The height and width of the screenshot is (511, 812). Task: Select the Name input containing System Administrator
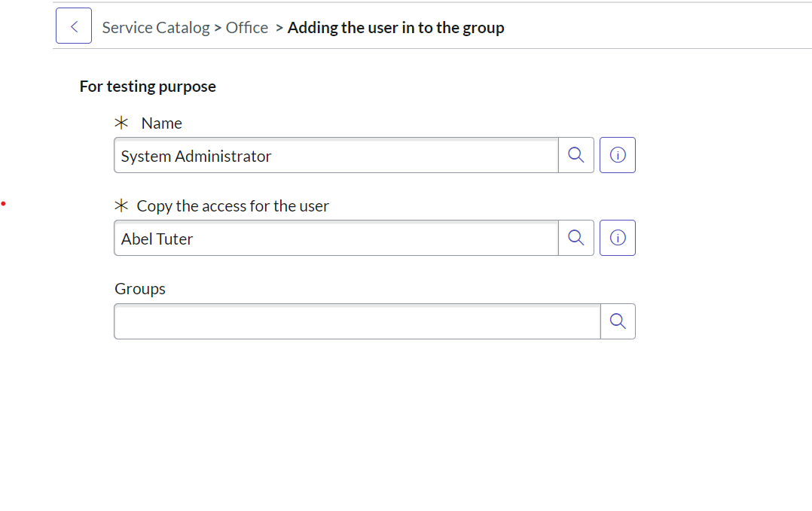335,155
